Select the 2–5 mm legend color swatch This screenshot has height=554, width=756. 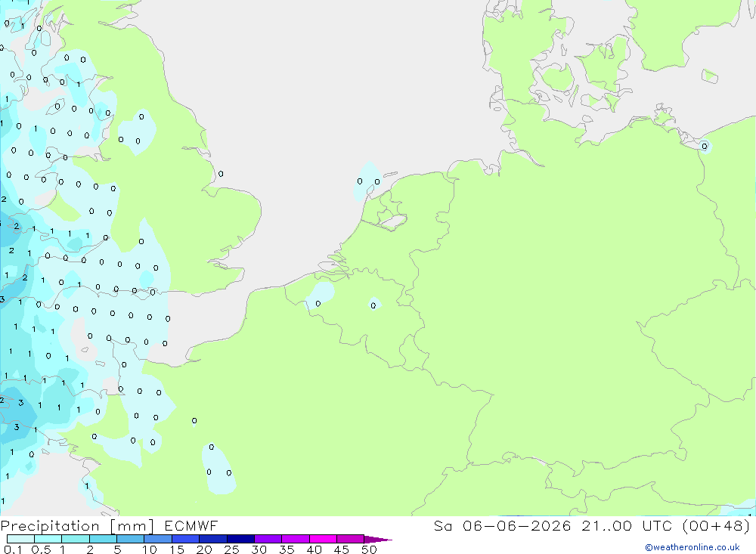tap(103, 539)
